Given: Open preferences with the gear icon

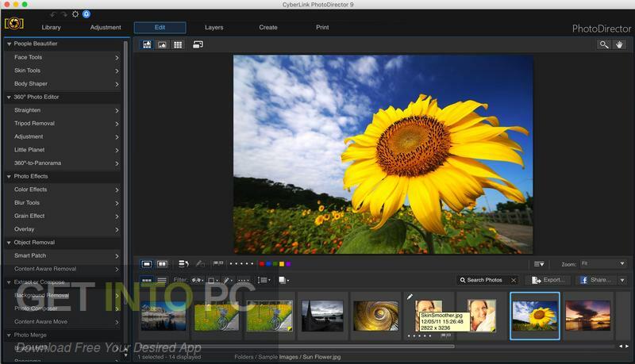Looking at the screenshot, I should [x=75, y=14].
